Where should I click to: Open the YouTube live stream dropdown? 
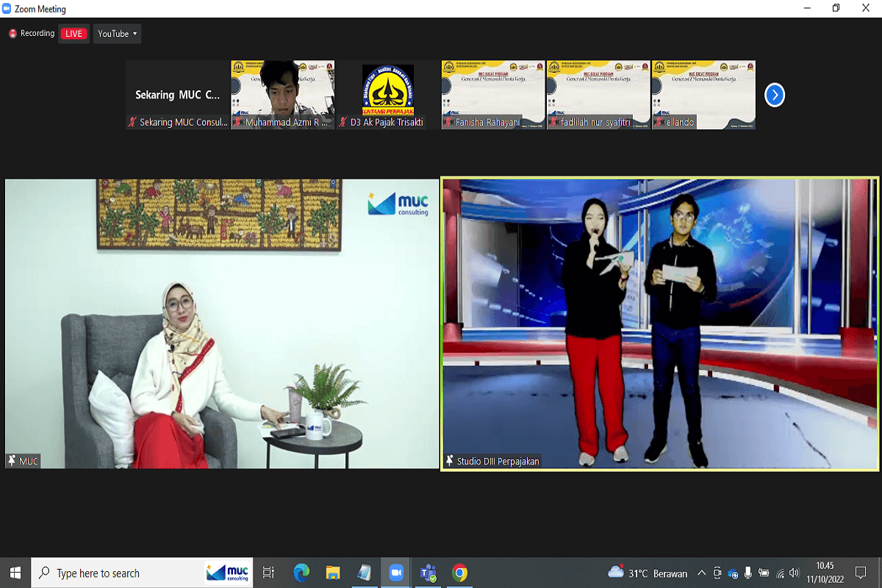pos(117,34)
